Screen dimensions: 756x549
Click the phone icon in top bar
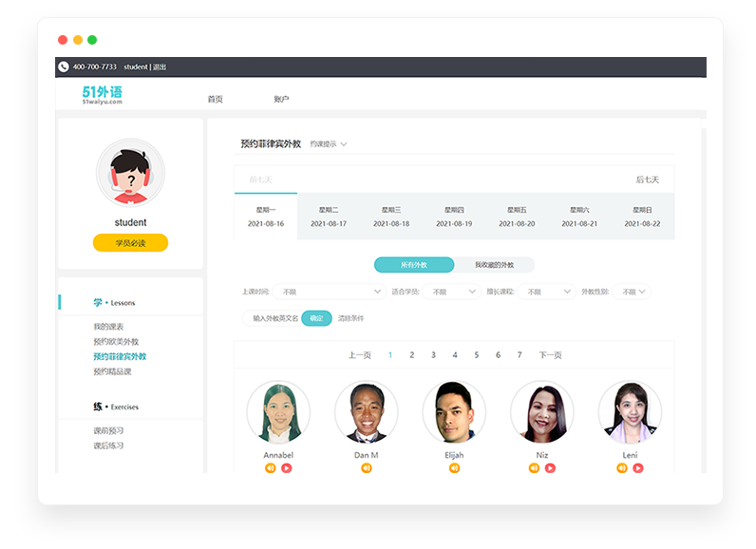(x=64, y=67)
